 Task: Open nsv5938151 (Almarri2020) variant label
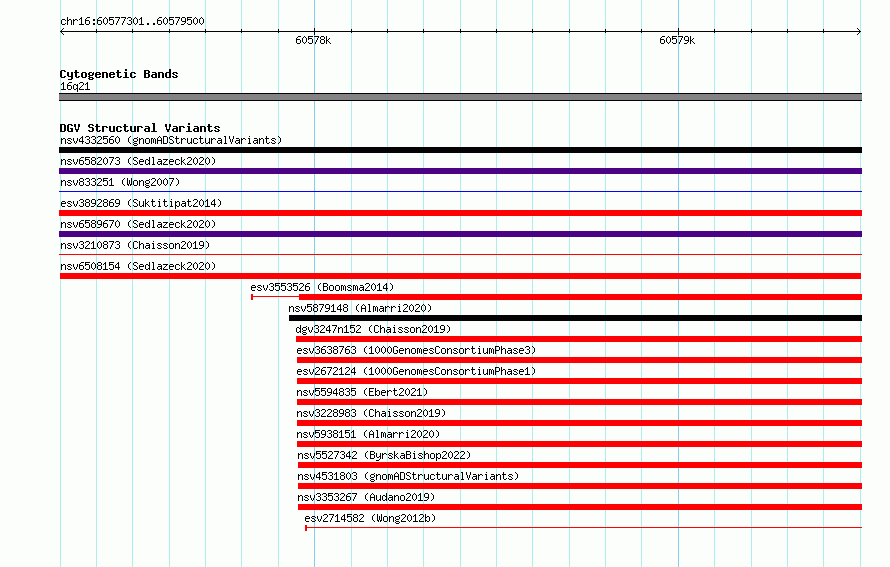pyautogui.click(x=368, y=434)
